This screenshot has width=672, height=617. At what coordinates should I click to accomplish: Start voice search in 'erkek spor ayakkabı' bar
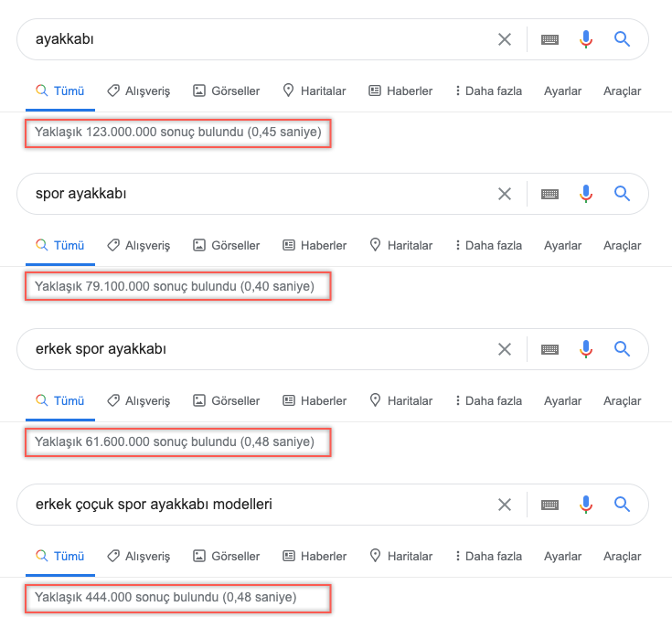pos(586,349)
